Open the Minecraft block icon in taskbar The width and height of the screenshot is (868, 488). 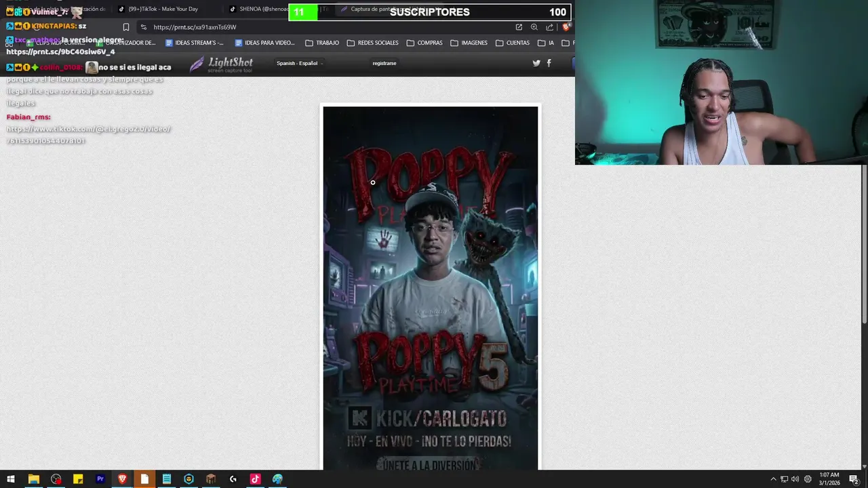(211, 479)
